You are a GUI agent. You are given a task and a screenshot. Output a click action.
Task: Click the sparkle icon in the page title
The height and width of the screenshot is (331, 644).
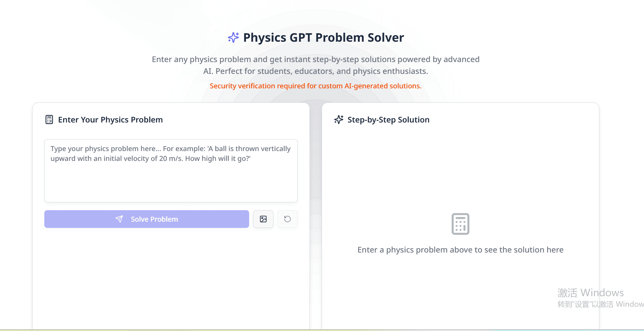point(233,37)
